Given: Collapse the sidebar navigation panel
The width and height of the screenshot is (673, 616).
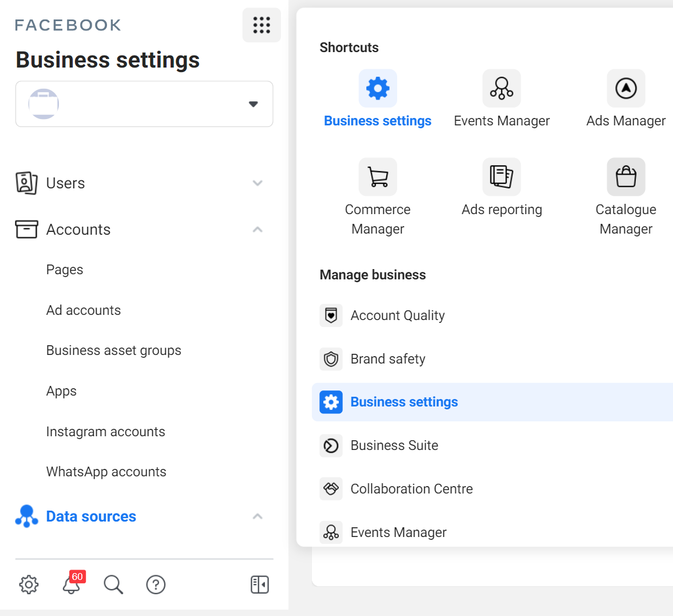Looking at the screenshot, I should pyautogui.click(x=259, y=585).
